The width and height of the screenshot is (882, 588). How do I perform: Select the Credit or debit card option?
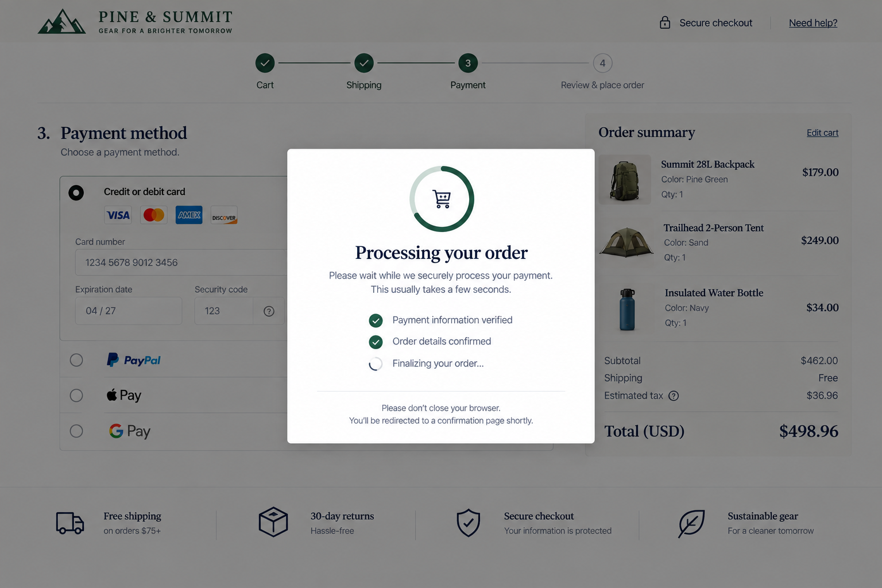tap(76, 192)
